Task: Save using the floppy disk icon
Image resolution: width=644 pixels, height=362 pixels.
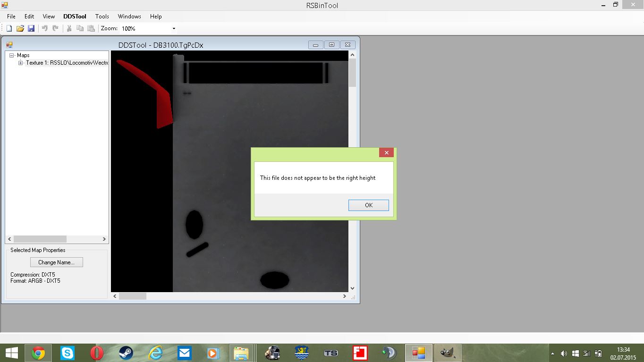Action: [x=31, y=28]
